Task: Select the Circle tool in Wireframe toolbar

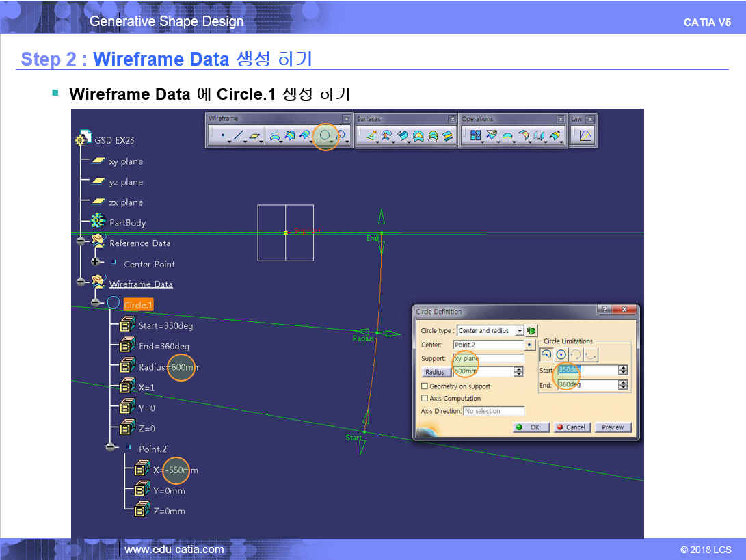Action: (x=325, y=136)
